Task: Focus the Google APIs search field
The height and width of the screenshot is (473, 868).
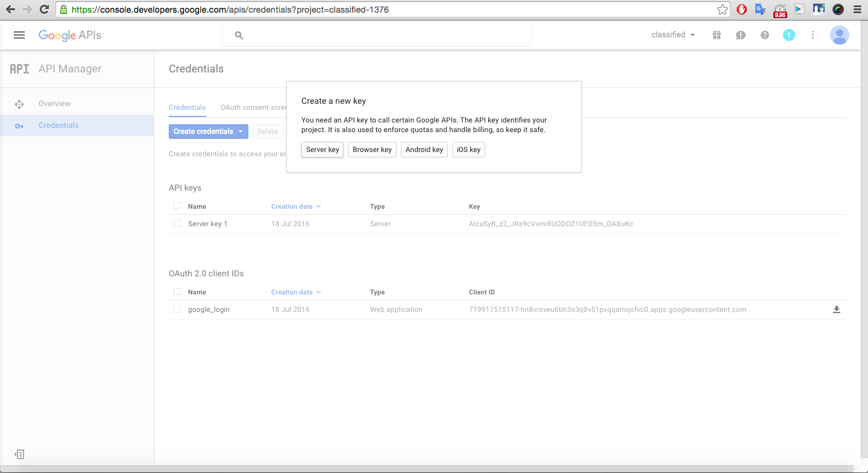Action: pyautogui.click(x=377, y=36)
